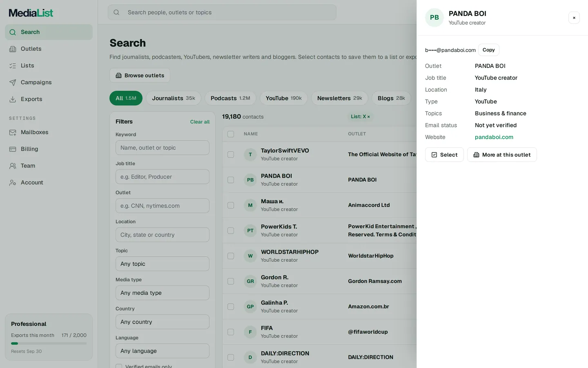The width and height of the screenshot is (588, 368).
Task: Open the pandaboi.com website link
Action: pos(494,137)
